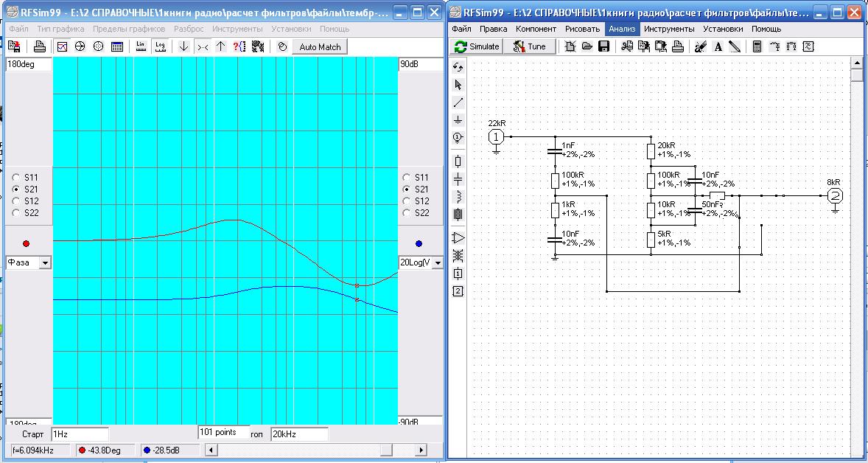Switch to rectangular graph display icon
This screenshot has height=463, width=868.
(63, 46)
